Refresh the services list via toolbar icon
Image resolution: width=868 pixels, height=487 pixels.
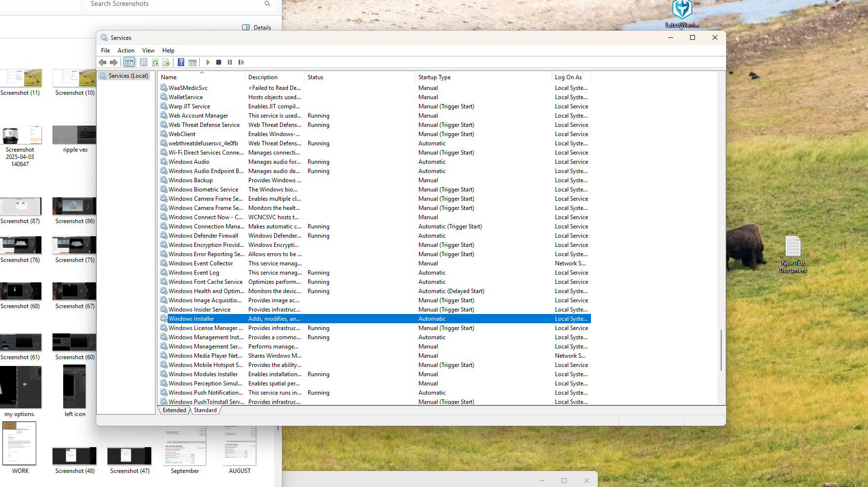click(x=155, y=62)
